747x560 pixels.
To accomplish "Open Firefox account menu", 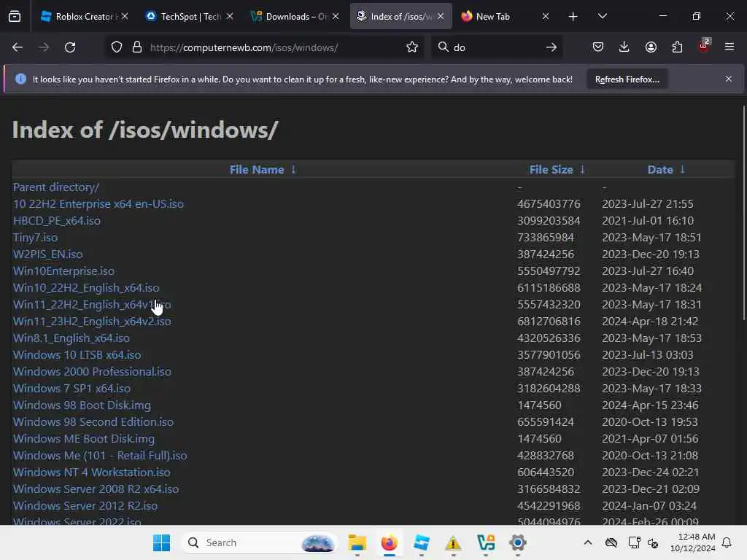I will tap(651, 47).
